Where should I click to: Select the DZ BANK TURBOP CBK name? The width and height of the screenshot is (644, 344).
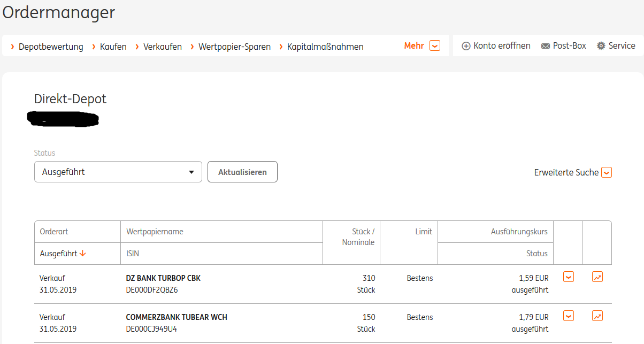163,278
